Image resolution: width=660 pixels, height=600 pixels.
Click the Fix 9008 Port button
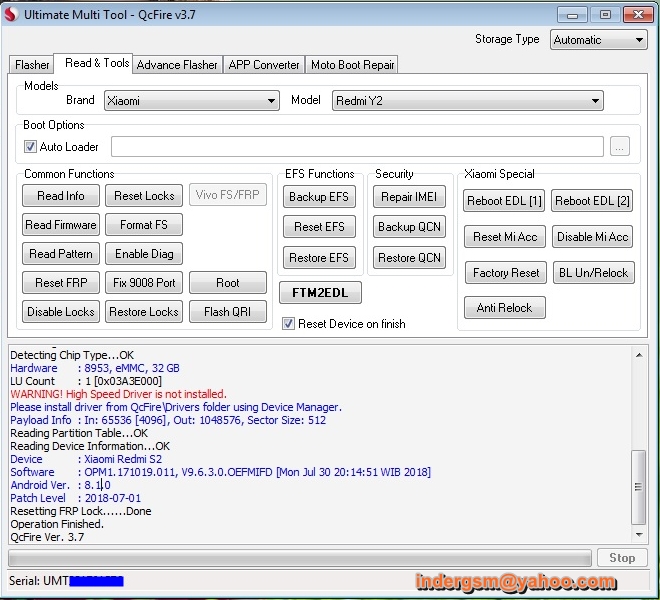click(x=144, y=283)
